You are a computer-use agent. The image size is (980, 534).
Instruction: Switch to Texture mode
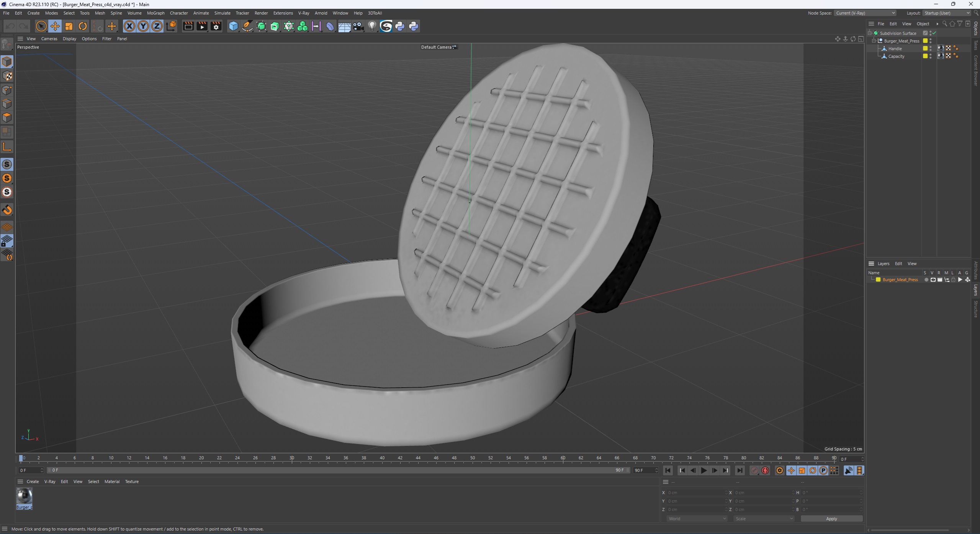pyautogui.click(x=7, y=75)
